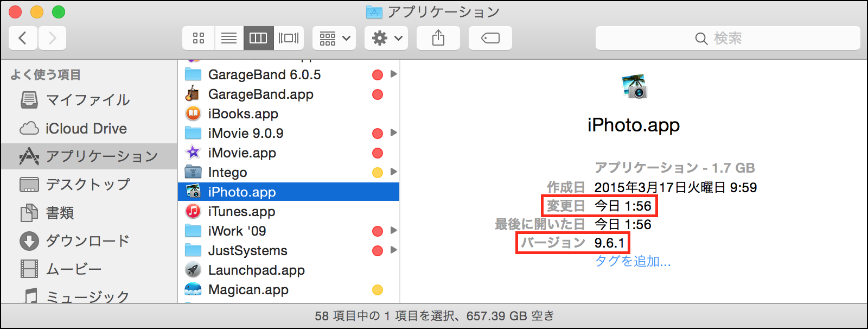
Task: Select the GarageBand 6.0.5 folder
Action: click(x=289, y=74)
